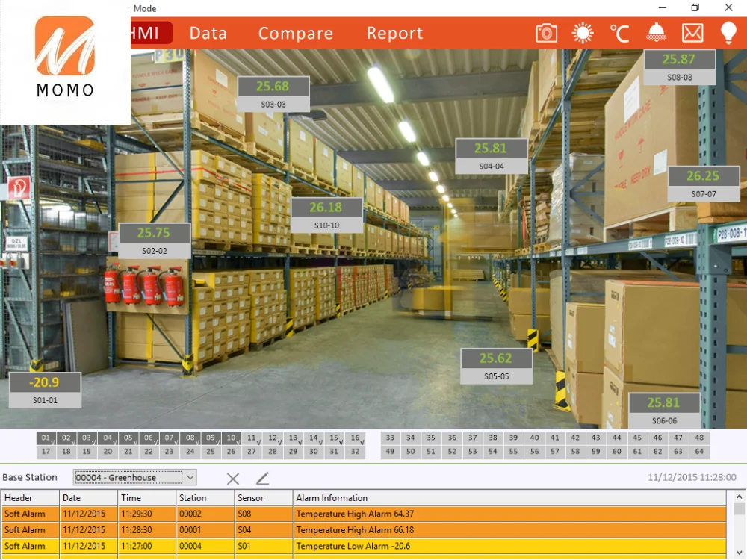Click the camera snapshot icon

point(546,34)
